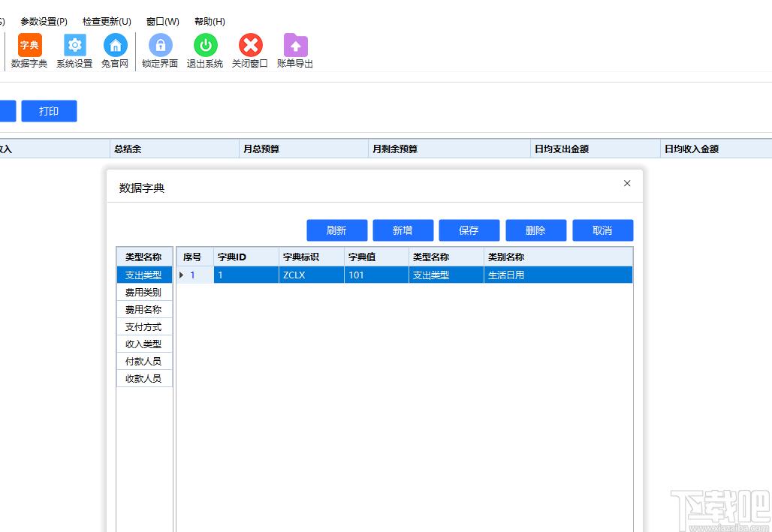Click the 删除 button
Image resolution: width=772 pixels, height=532 pixels.
click(x=535, y=230)
